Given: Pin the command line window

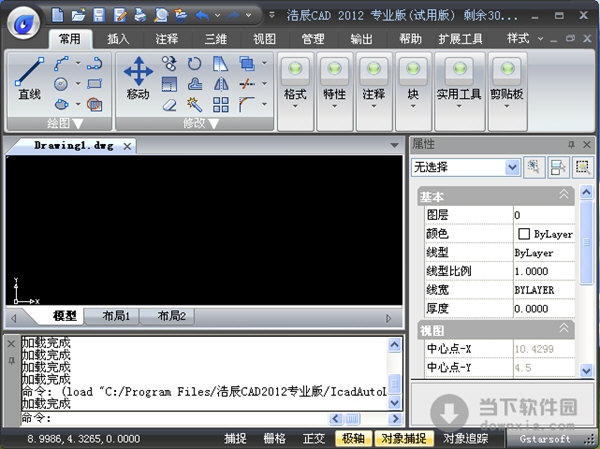Looking at the screenshot, I should (11, 361).
